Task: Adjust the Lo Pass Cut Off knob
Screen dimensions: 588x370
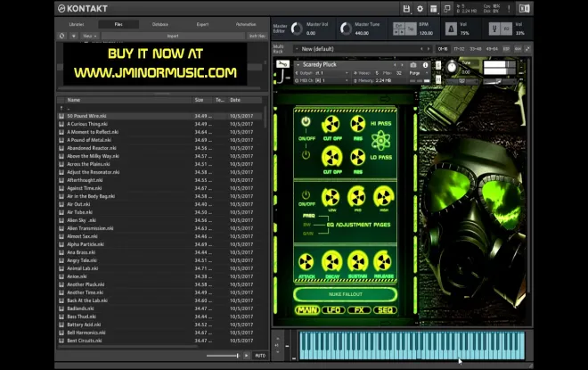Action: click(x=332, y=157)
